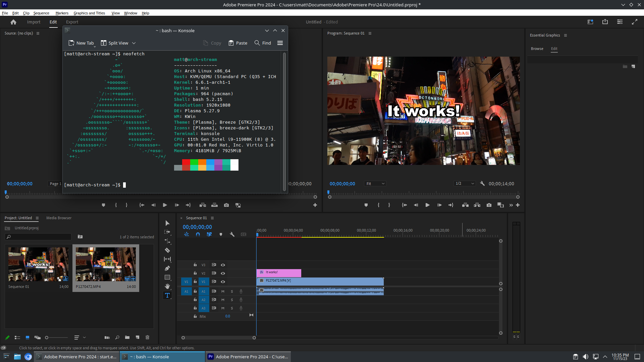Switch Project panel to icon view

coord(28,338)
